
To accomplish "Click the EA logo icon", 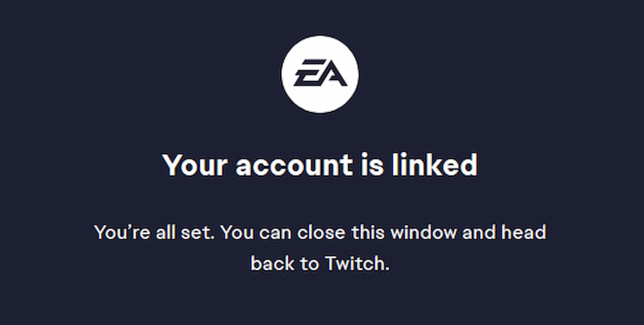I will click(320, 74).
